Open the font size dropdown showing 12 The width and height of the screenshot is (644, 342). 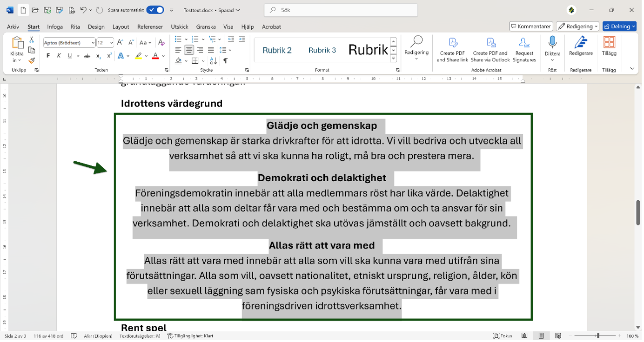coord(112,43)
